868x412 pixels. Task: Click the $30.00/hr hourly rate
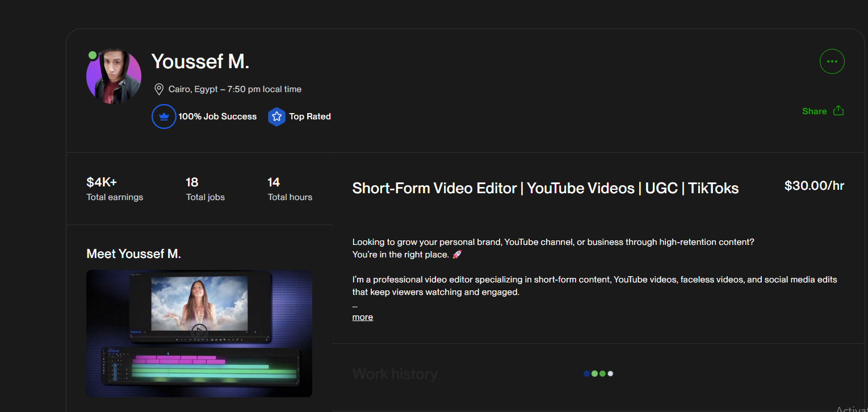[x=814, y=186]
